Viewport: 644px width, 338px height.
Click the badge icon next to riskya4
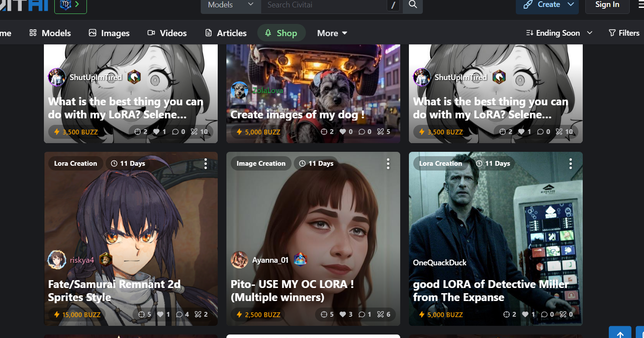pos(106,260)
